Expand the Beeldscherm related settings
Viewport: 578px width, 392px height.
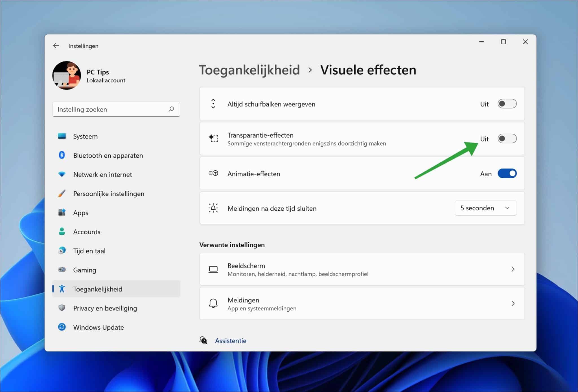(513, 269)
